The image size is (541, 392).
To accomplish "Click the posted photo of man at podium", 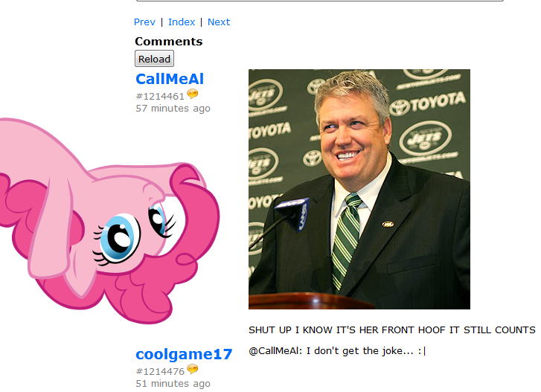I will 359,189.
